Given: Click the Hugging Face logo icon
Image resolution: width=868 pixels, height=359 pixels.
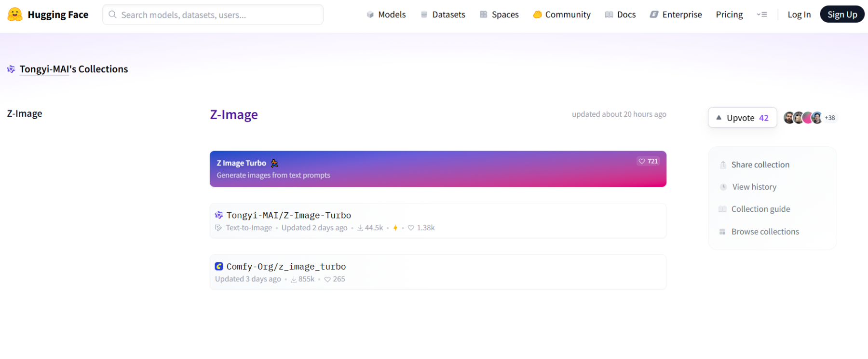Looking at the screenshot, I should (15, 14).
